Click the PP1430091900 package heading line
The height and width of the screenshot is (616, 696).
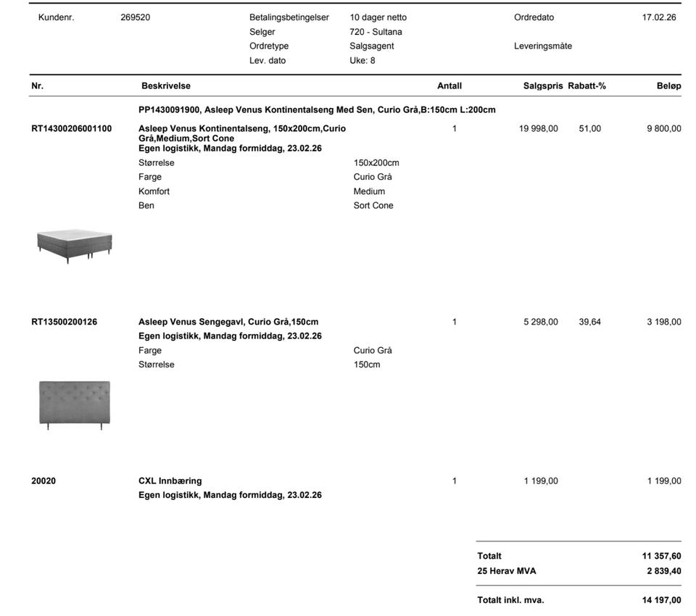317,110
